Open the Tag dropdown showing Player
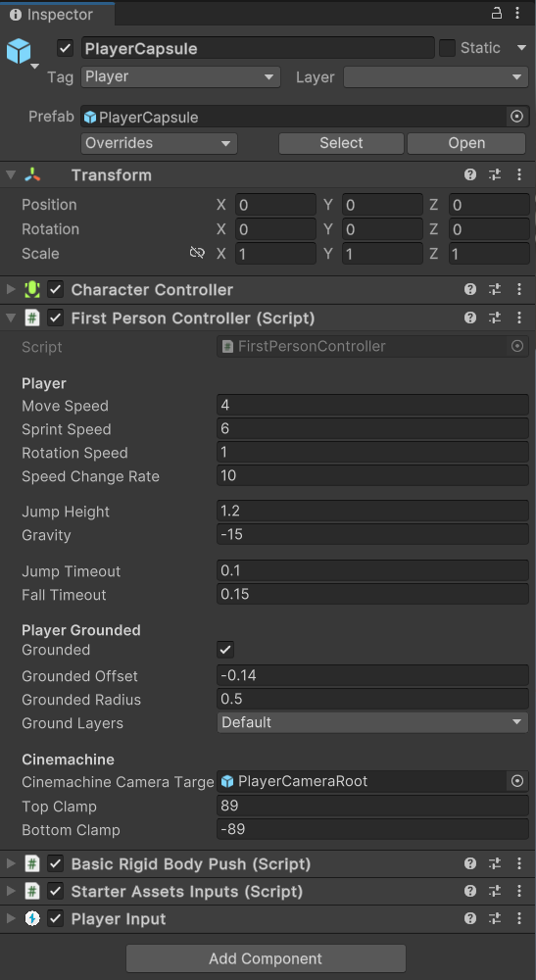Viewport: 536px width, 980px height. [x=180, y=76]
